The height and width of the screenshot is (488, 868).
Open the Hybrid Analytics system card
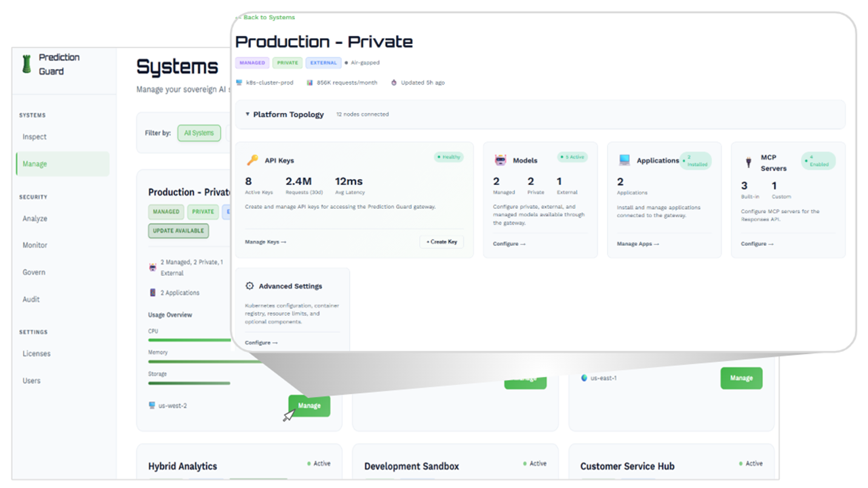(239, 463)
